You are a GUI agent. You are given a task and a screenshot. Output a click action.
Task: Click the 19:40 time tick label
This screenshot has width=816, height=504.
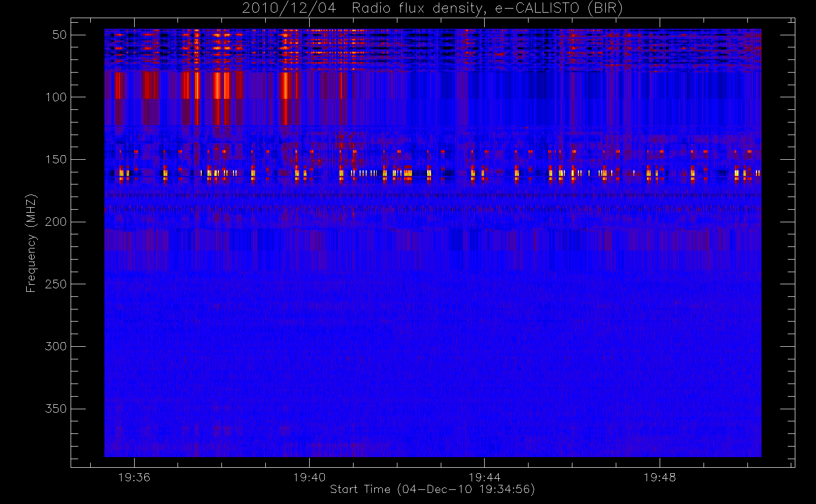click(x=309, y=477)
